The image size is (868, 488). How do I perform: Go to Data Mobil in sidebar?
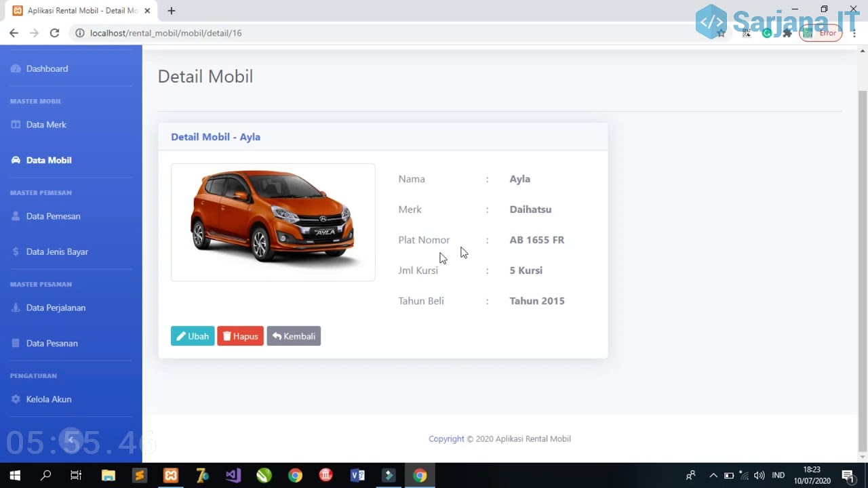point(41,160)
